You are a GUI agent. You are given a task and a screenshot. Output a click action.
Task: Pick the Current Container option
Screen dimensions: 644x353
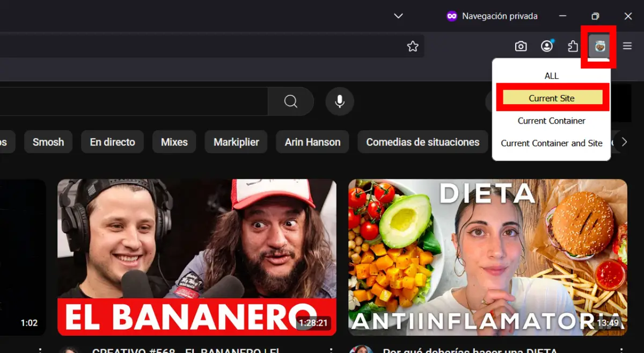(x=551, y=121)
